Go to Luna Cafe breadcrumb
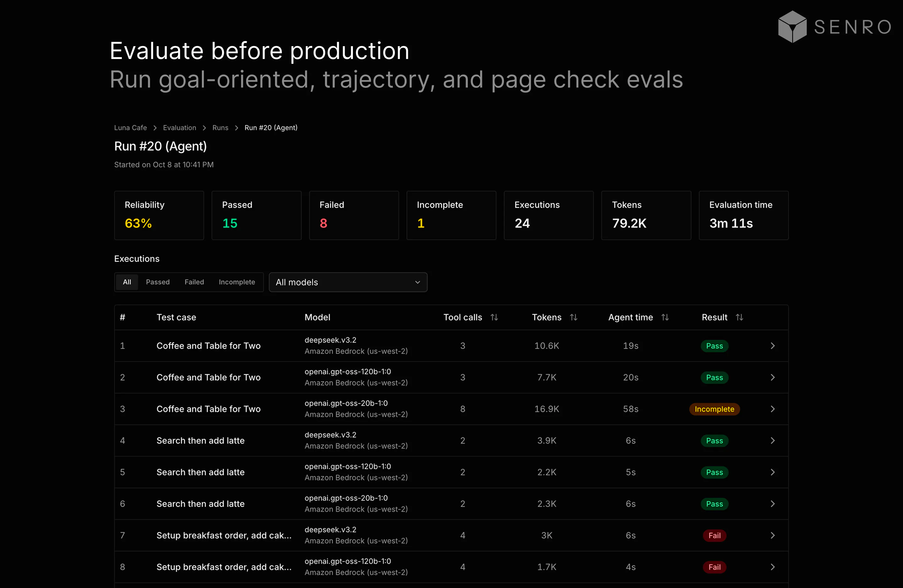903x588 pixels. click(x=131, y=128)
